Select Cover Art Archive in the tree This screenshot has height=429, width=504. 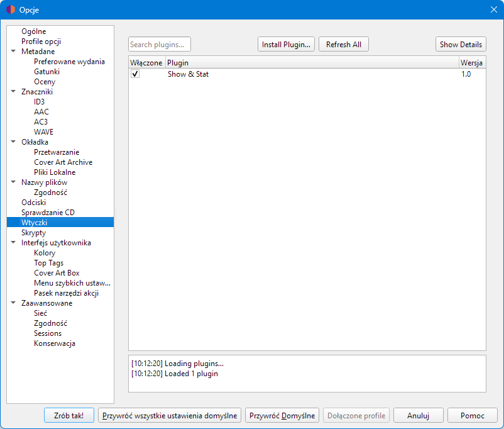point(63,162)
